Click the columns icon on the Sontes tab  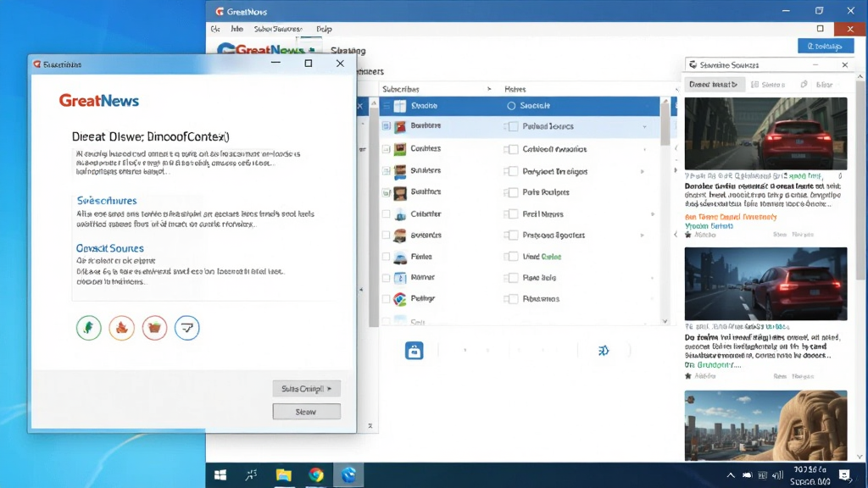754,85
